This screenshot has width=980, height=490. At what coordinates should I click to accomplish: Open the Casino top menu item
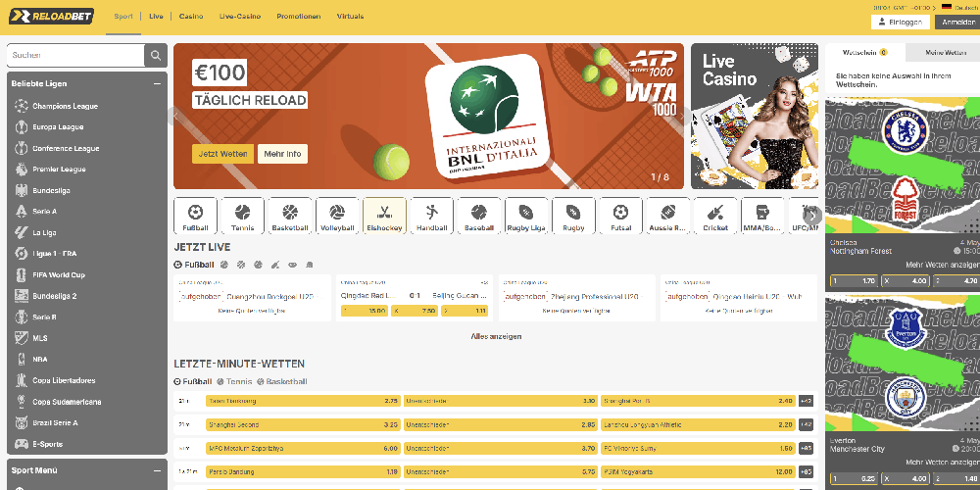pos(191,17)
